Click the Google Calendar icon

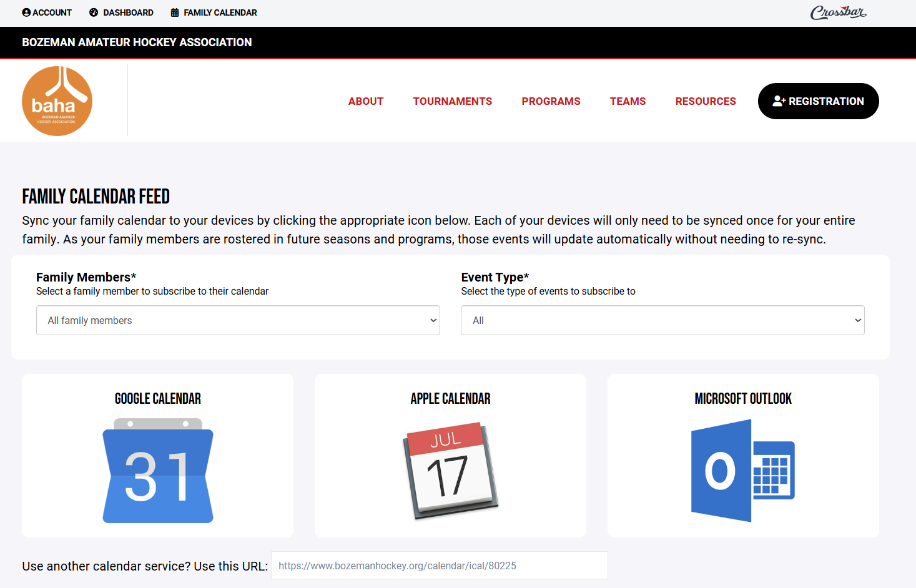(158, 471)
